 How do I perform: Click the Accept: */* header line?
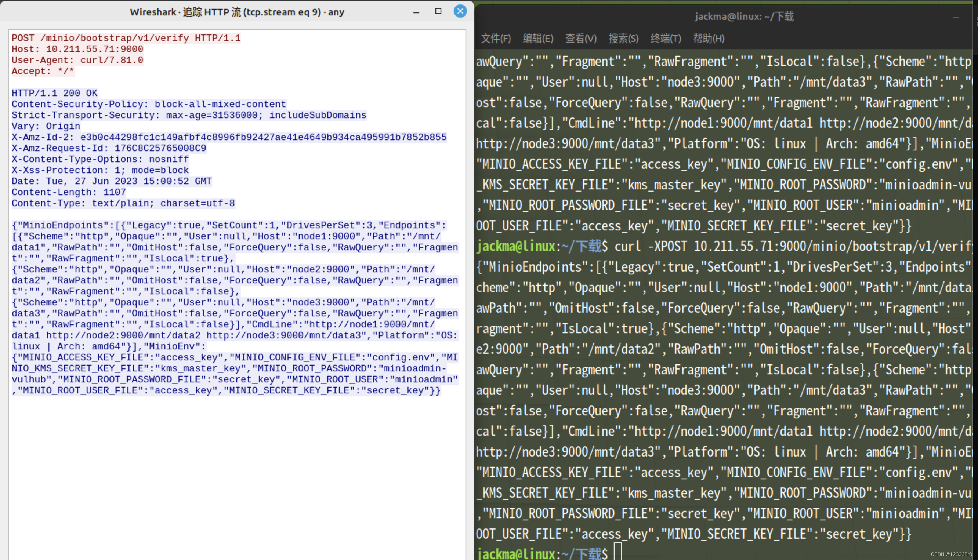[43, 71]
